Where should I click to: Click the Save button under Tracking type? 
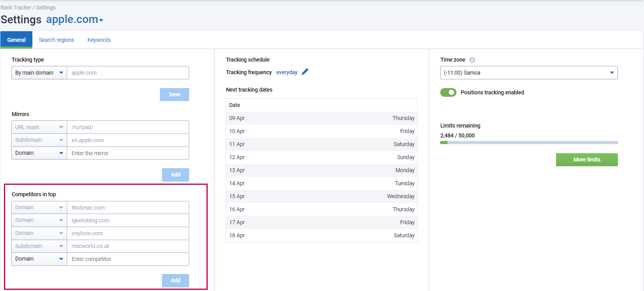(175, 94)
